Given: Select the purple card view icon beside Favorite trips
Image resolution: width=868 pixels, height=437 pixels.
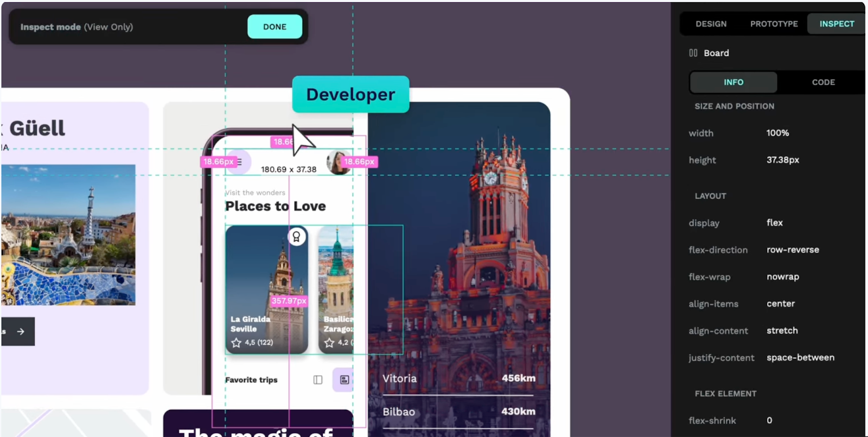Looking at the screenshot, I should tap(343, 380).
